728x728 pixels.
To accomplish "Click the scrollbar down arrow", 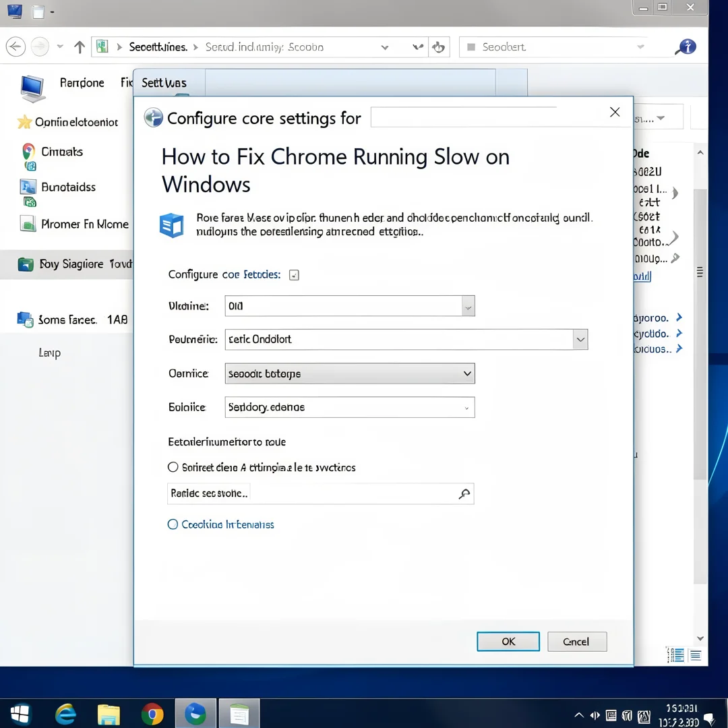I will pos(700,638).
